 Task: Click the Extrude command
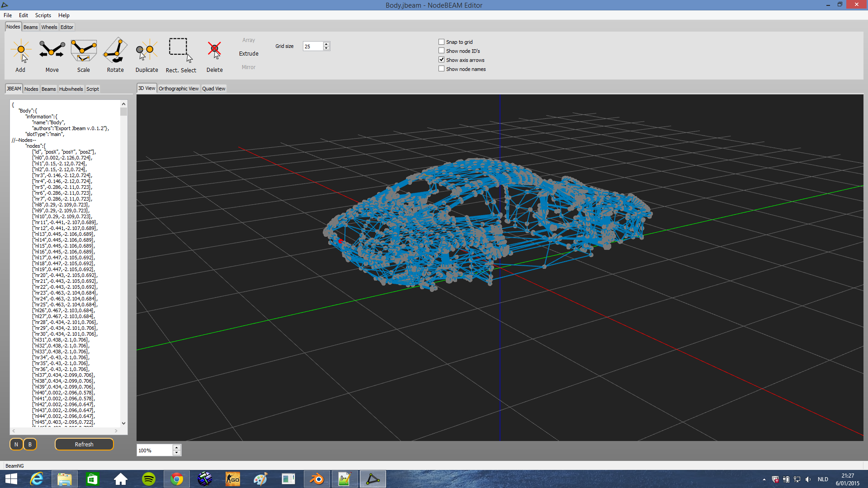coord(249,53)
